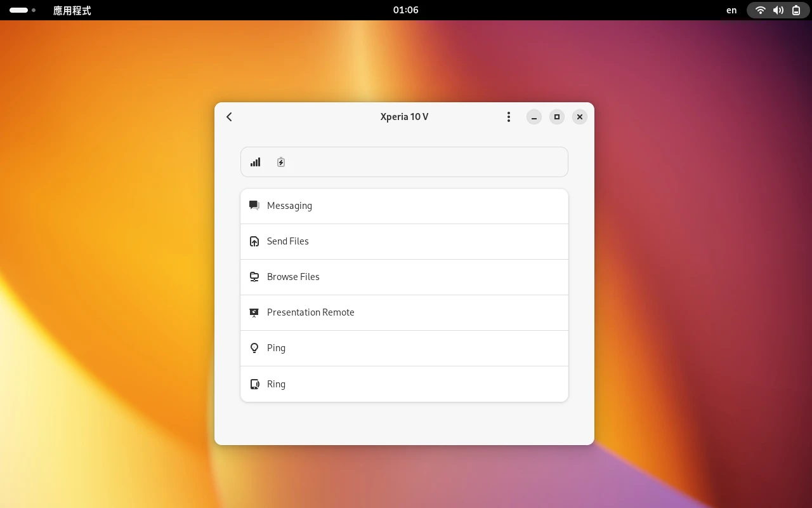This screenshot has height=508, width=812.
Task: Go back using the header arrow
Action: click(229, 117)
